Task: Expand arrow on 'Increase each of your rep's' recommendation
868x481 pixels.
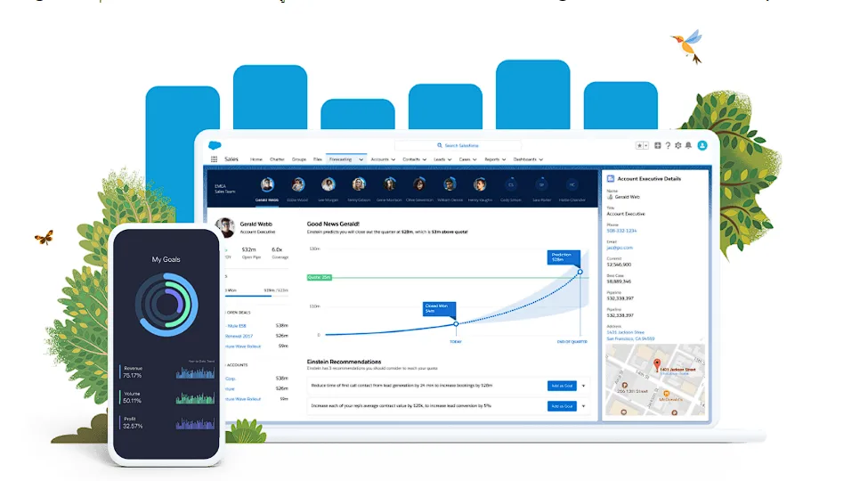Action: coord(583,406)
